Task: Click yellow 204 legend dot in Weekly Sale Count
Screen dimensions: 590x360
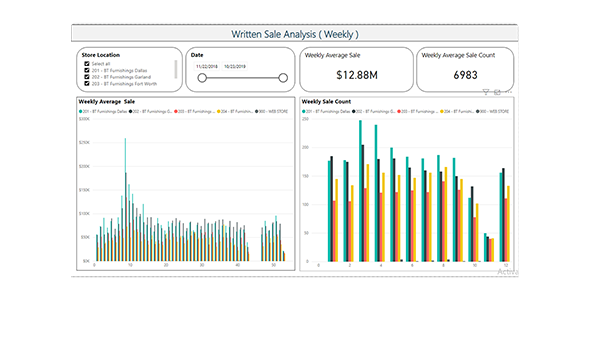Action: [442, 111]
